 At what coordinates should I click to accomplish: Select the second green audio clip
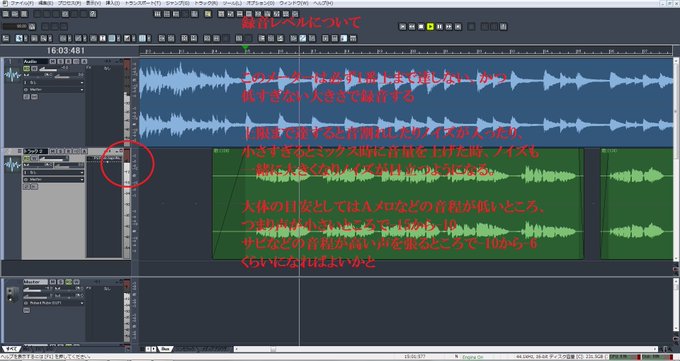pos(636,203)
